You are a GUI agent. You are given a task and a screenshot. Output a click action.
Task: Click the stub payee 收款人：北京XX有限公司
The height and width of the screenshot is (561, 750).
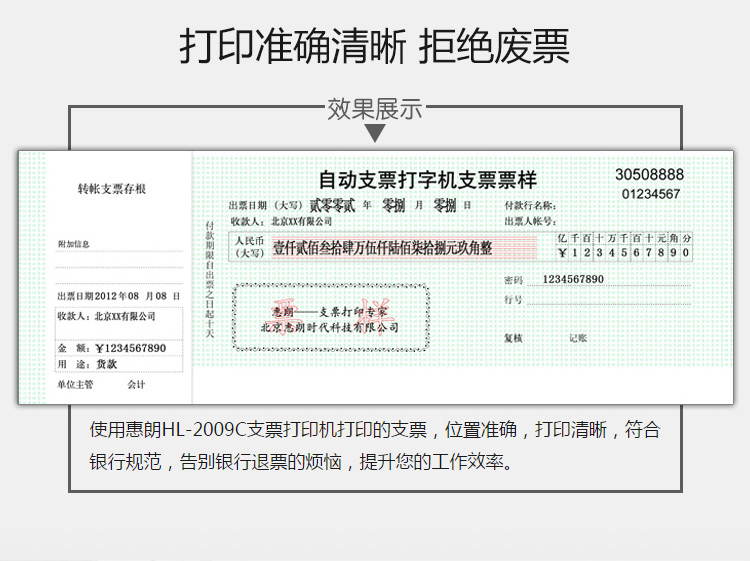pos(106,316)
